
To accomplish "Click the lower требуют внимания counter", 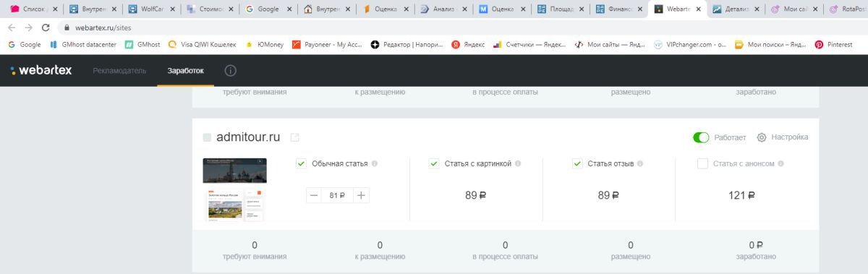I will click(254, 250).
